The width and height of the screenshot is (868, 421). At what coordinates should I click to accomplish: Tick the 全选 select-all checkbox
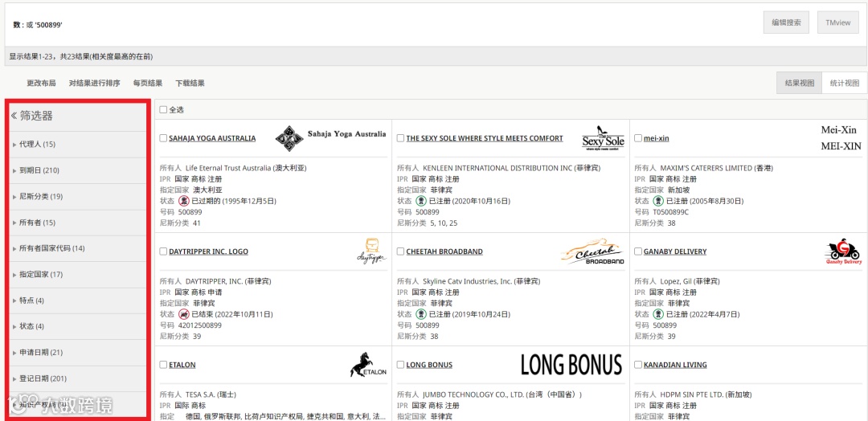(x=163, y=109)
